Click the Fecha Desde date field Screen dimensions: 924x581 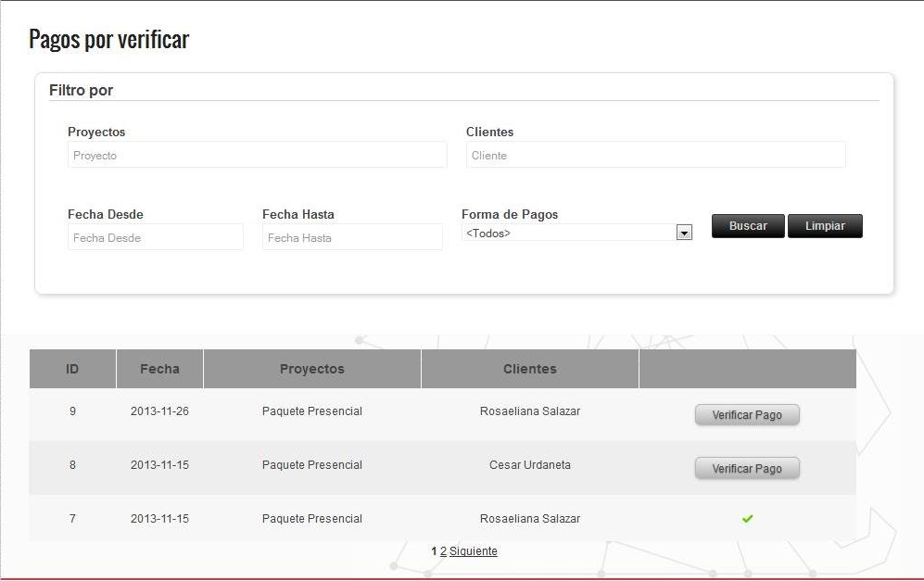click(x=156, y=237)
